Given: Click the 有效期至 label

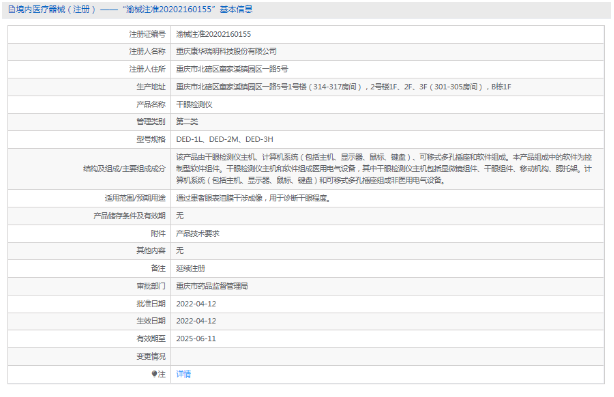Looking at the screenshot, I should pos(151,339).
